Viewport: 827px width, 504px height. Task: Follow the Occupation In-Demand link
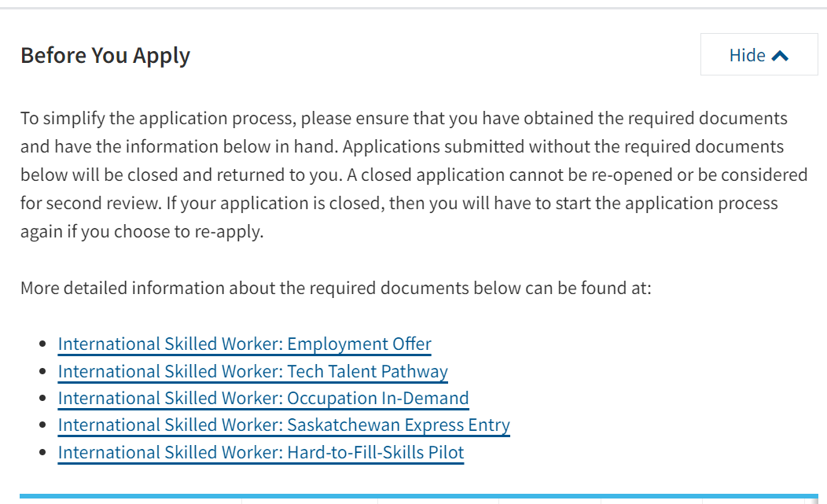click(263, 399)
